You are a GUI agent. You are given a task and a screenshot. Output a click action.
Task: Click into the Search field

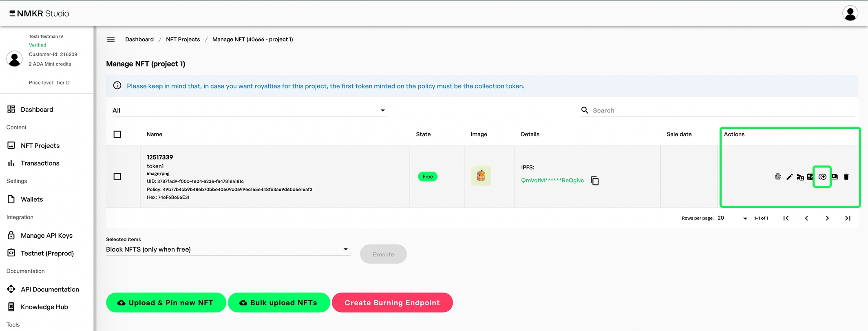[x=722, y=110]
